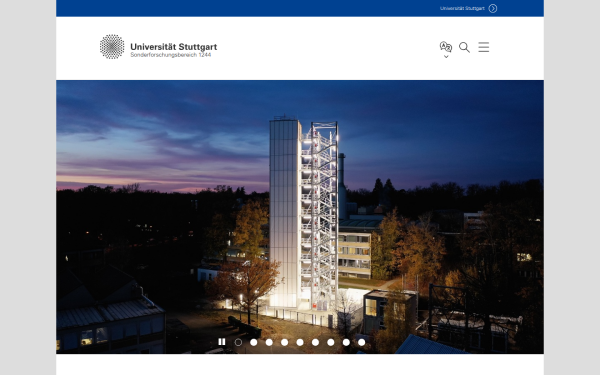The image size is (600, 375).
Task: Select the eighth slideshow dot
Action: point(346,342)
